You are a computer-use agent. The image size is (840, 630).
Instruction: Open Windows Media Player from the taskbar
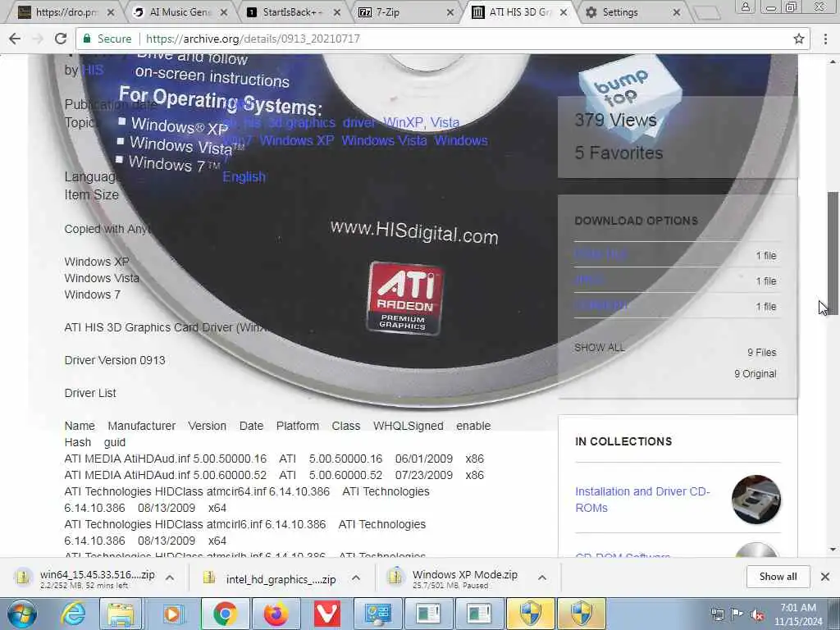(x=172, y=614)
